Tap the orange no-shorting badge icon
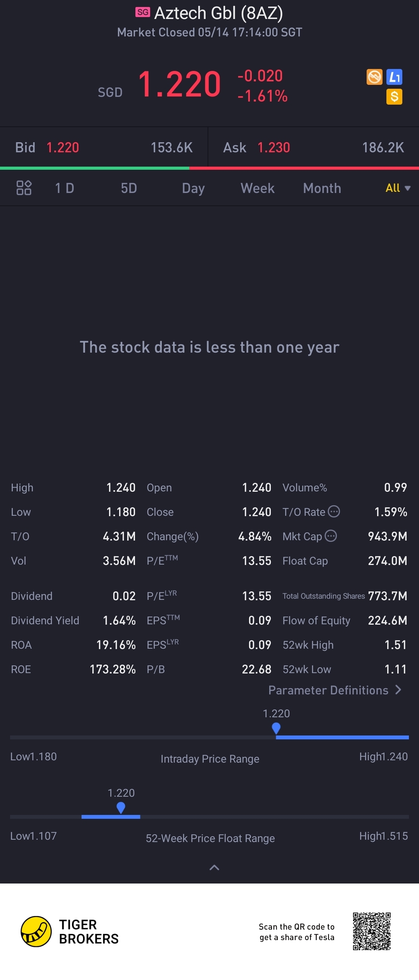419x980 pixels. [374, 77]
